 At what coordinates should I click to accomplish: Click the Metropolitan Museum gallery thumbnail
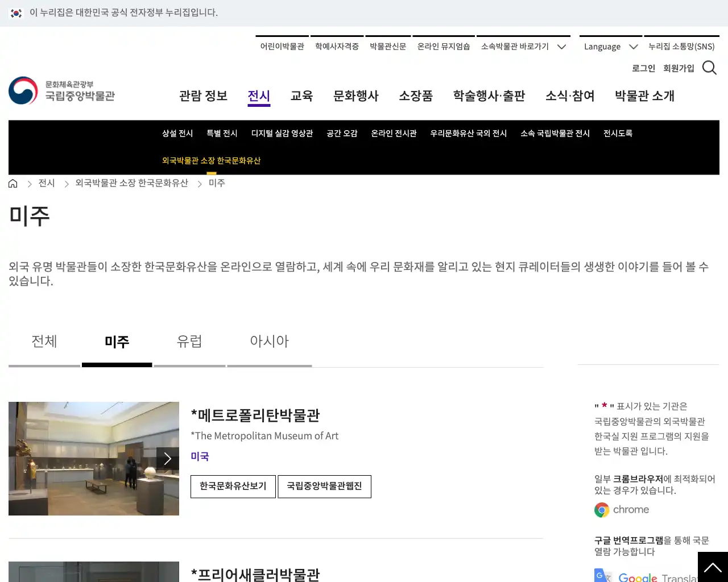coord(94,459)
